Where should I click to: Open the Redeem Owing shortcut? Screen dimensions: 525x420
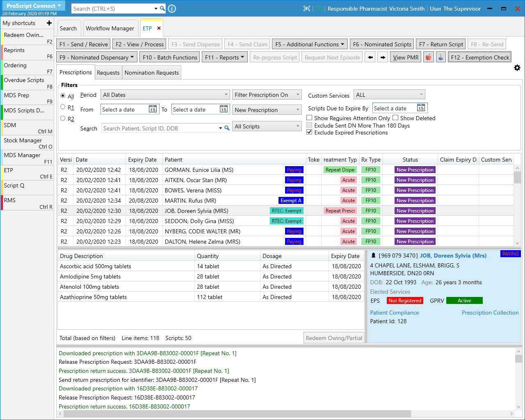[x=27, y=37]
